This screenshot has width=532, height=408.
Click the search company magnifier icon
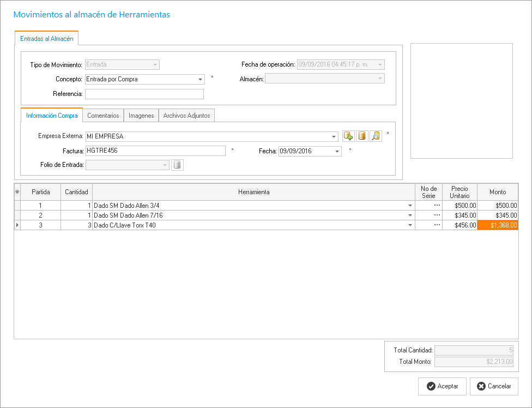tap(376, 136)
